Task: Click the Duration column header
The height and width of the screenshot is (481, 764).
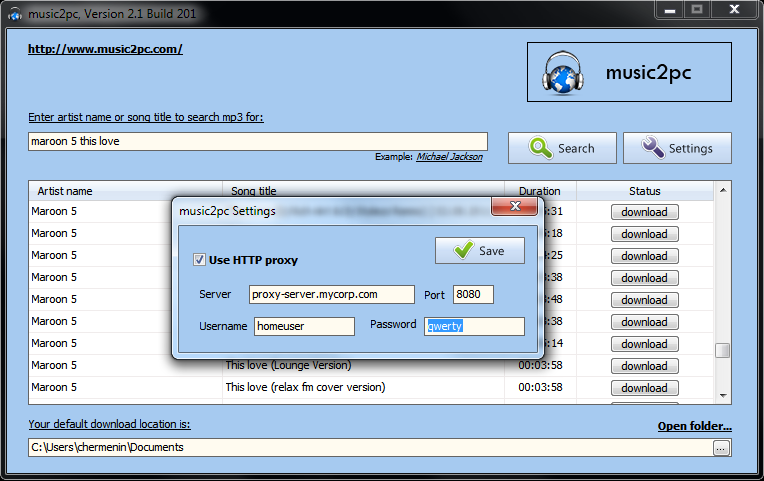Action: (x=540, y=191)
